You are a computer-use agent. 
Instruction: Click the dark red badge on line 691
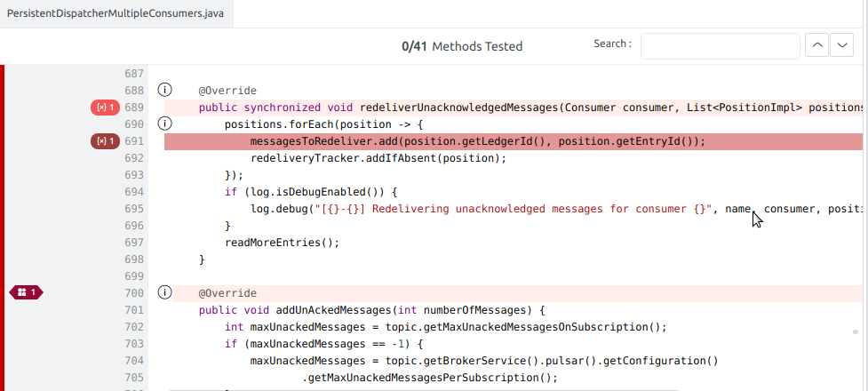click(x=105, y=141)
